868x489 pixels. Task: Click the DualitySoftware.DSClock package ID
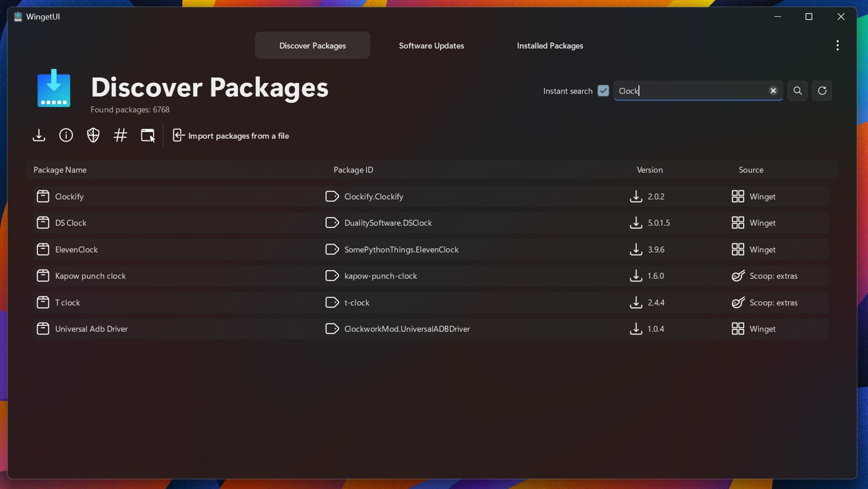[388, 223]
